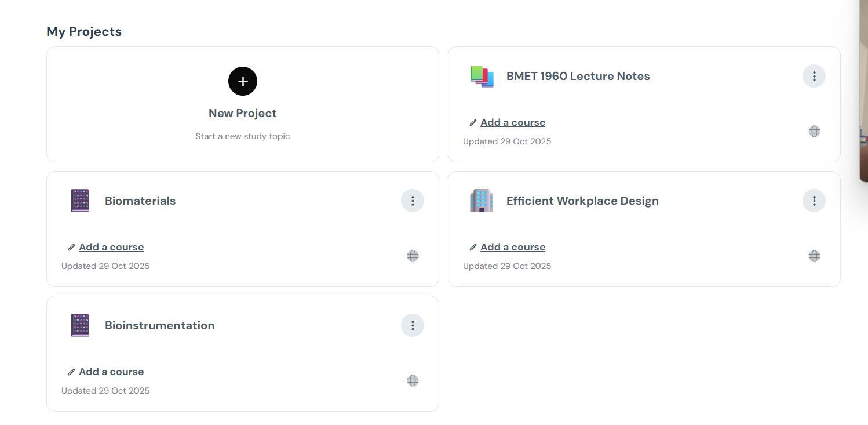Add a course to BMET 1960 Lecture Notes

coord(512,122)
